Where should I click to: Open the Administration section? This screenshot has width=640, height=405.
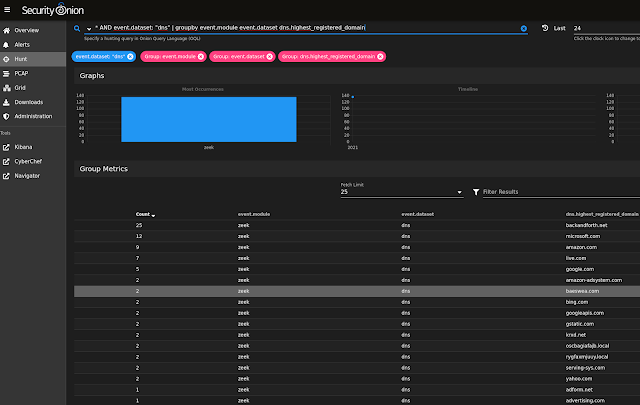click(33, 116)
